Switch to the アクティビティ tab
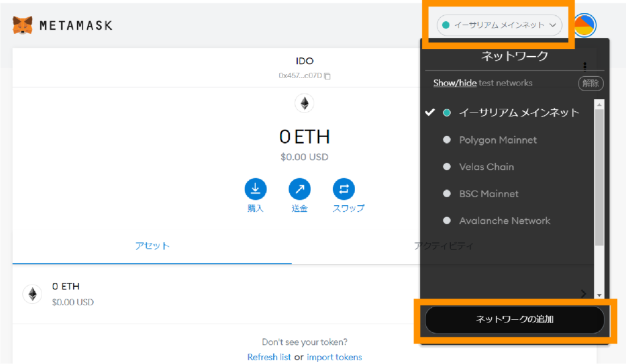 point(443,246)
